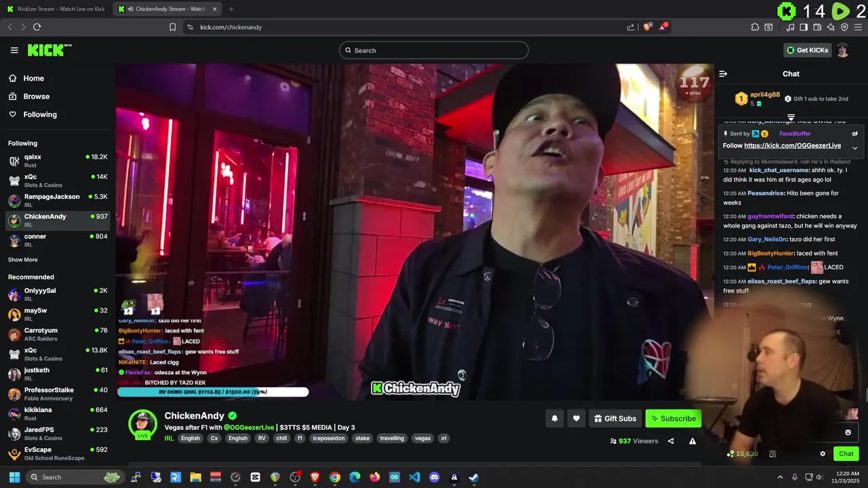Screen dimensions: 868x488
Task: Follow the OGGeezerLive link in pinned message
Action: pos(792,146)
